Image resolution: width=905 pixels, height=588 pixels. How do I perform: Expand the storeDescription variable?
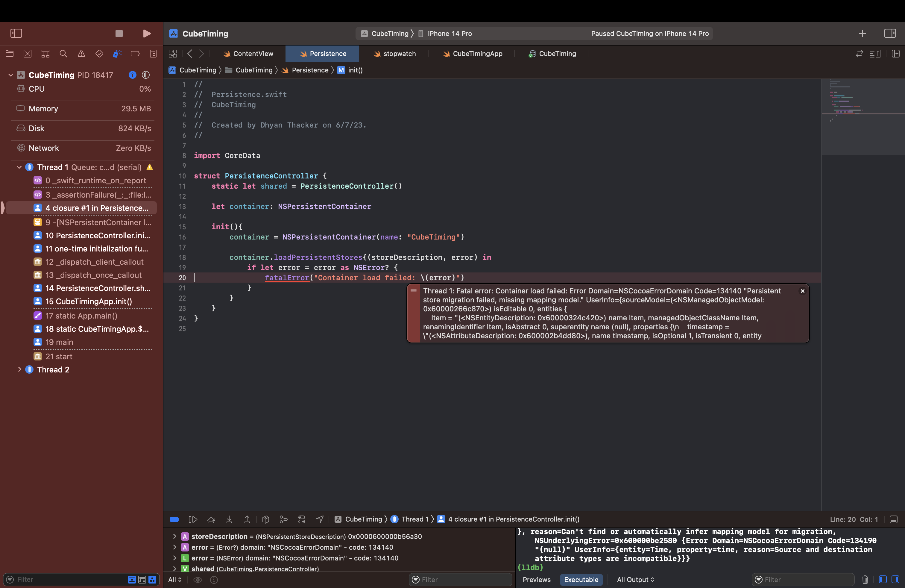click(x=174, y=537)
